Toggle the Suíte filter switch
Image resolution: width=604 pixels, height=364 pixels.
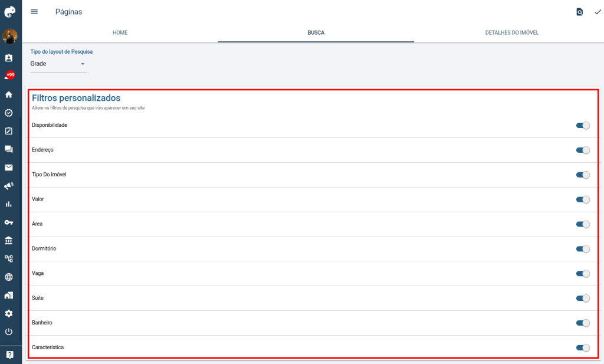pyautogui.click(x=583, y=298)
